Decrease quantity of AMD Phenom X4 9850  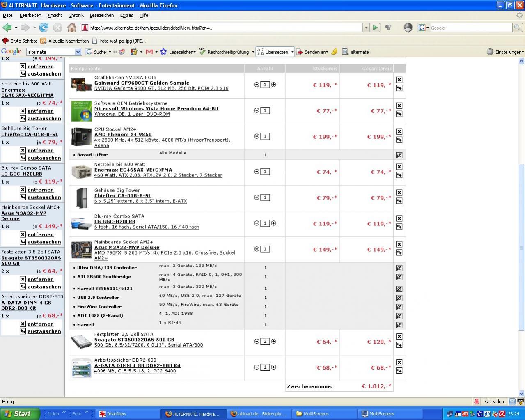[257, 136]
